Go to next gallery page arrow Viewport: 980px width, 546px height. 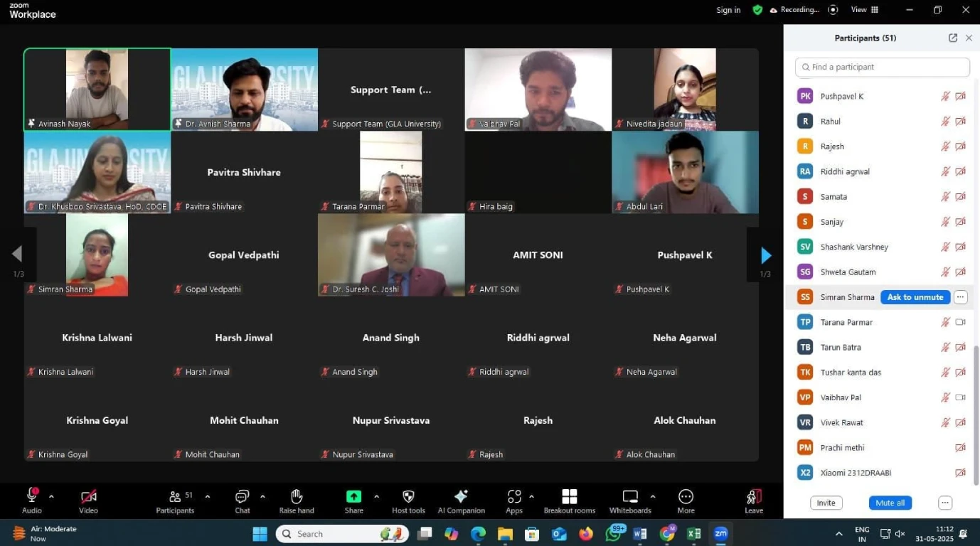[765, 255]
